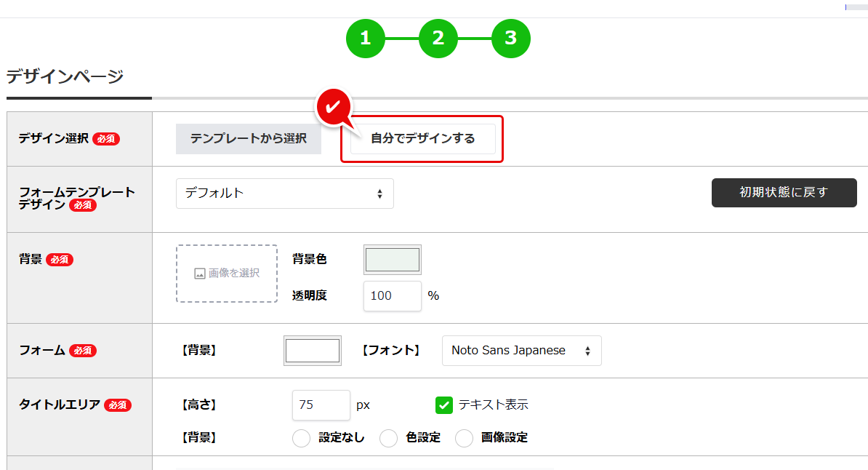Image resolution: width=868 pixels, height=470 pixels.
Task: Click step circle 3 in the progress indicator
Action: [x=511, y=39]
